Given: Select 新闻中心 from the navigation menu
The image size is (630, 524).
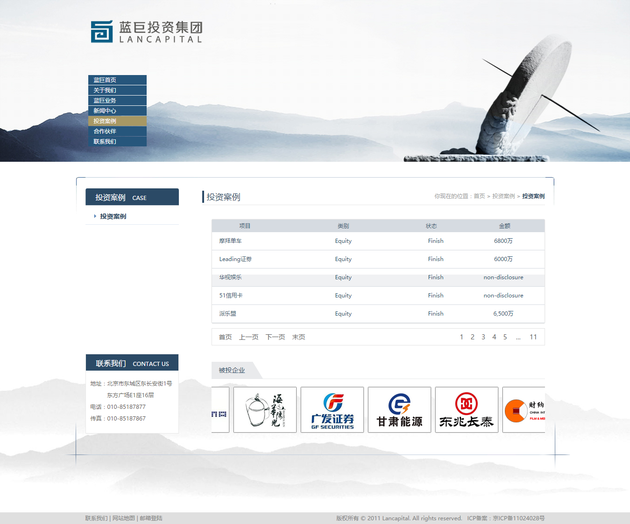Looking at the screenshot, I should (105, 110).
